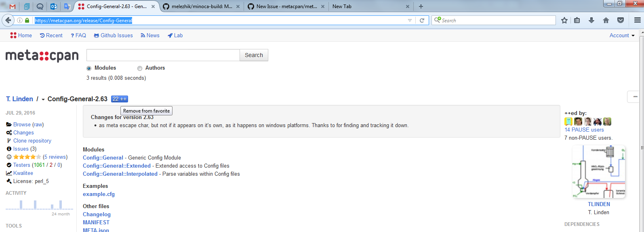Viewport: 644px width, 232px height.
Task: Select the Modules radio button
Action: click(89, 68)
